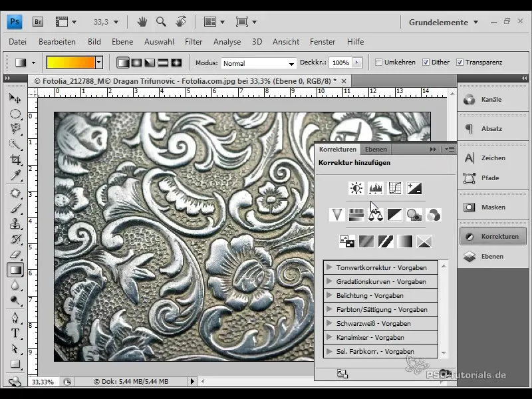The width and height of the screenshot is (532, 399).
Task: Choose the angle gradient style
Action: 150,63
